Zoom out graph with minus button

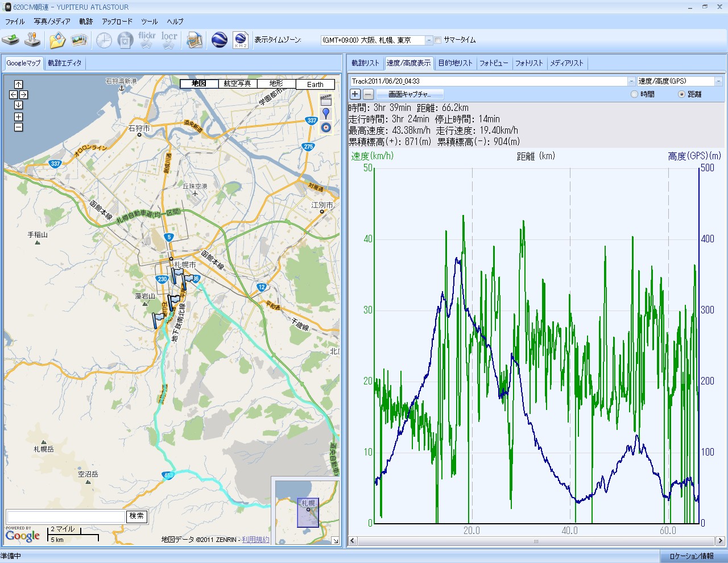(368, 94)
